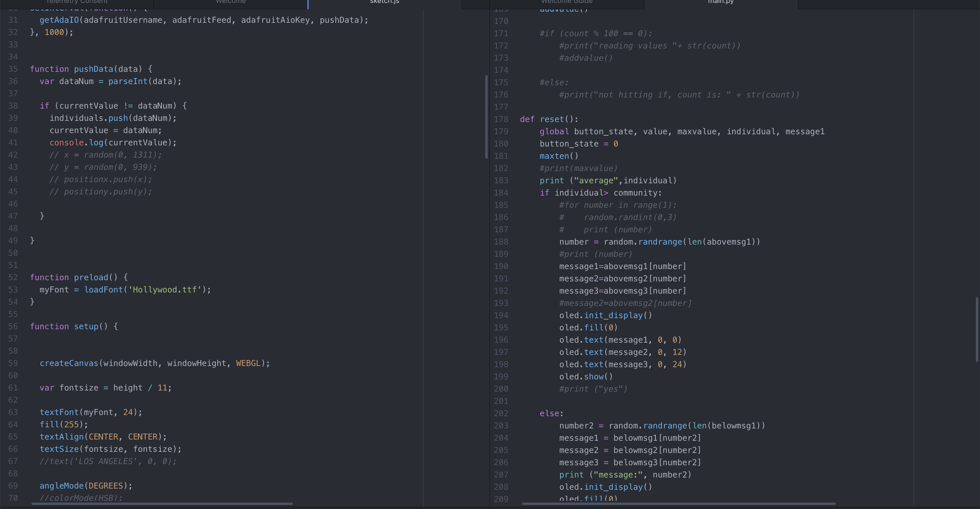Click the left pane vertical scrollbar thumb
Screen dimensions: 980x509
pos(486,117)
